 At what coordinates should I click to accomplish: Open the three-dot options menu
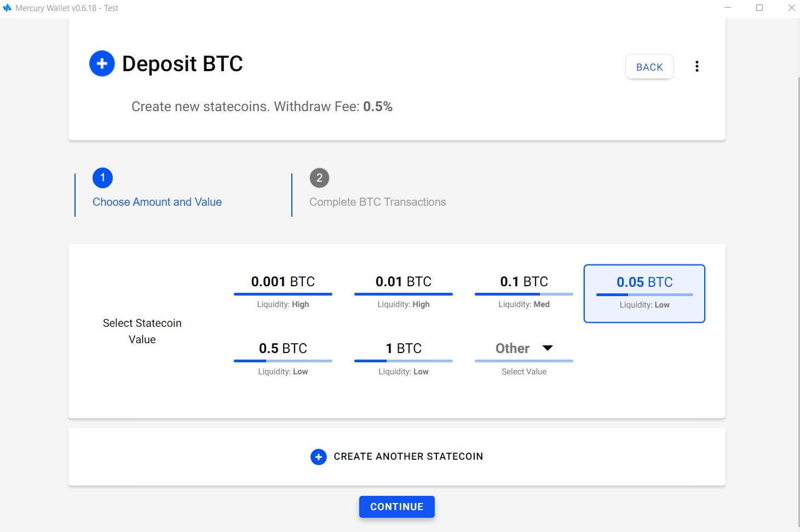point(697,66)
